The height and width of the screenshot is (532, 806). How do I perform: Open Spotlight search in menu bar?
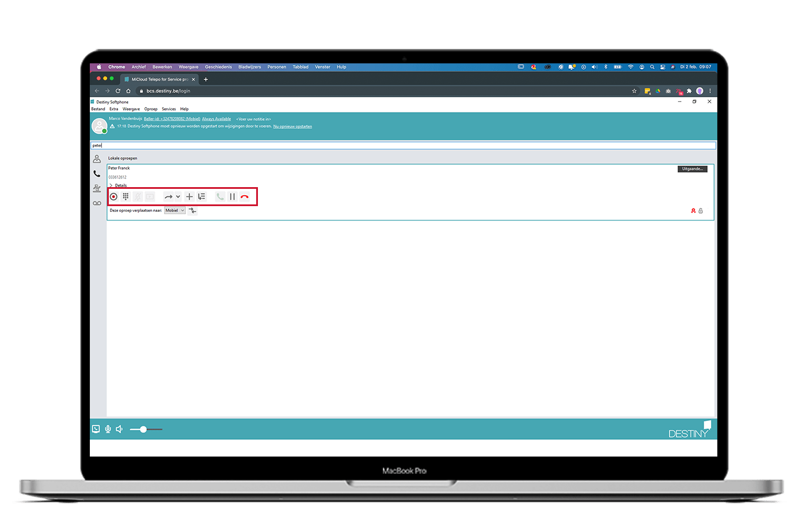pos(652,67)
